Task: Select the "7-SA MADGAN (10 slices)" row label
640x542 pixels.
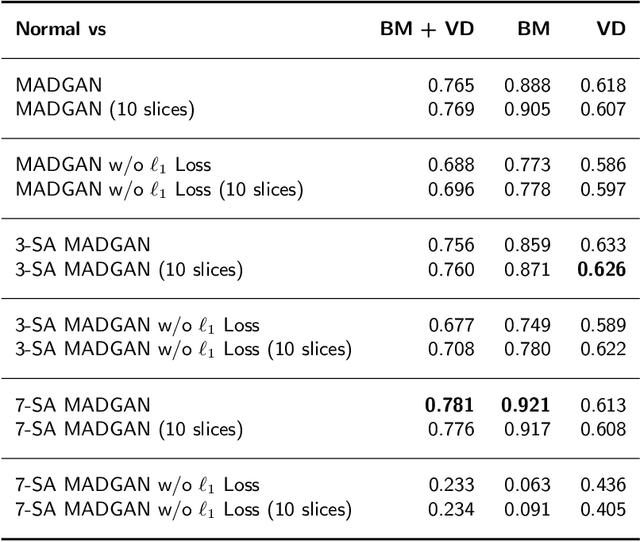Action: pyautogui.click(x=129, y=429)
